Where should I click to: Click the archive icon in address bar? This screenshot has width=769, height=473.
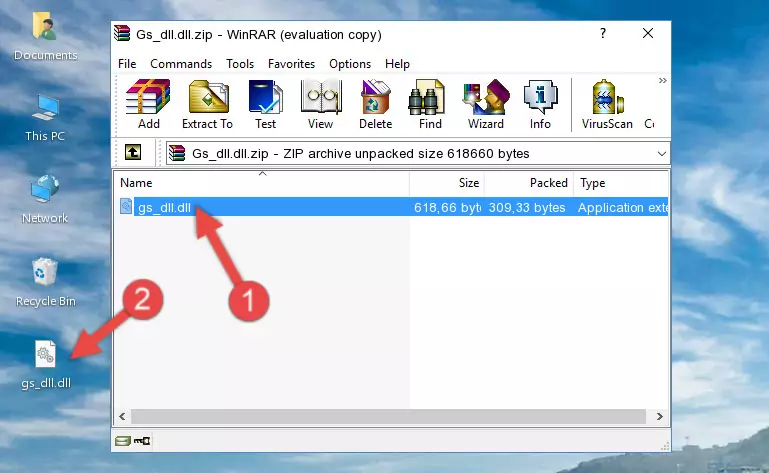coord(177,153)
